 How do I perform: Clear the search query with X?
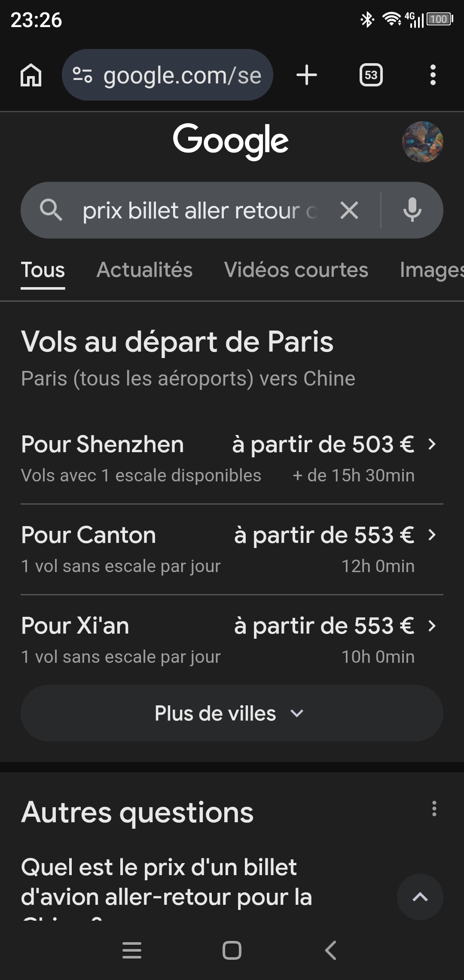(x=349, y=211)
